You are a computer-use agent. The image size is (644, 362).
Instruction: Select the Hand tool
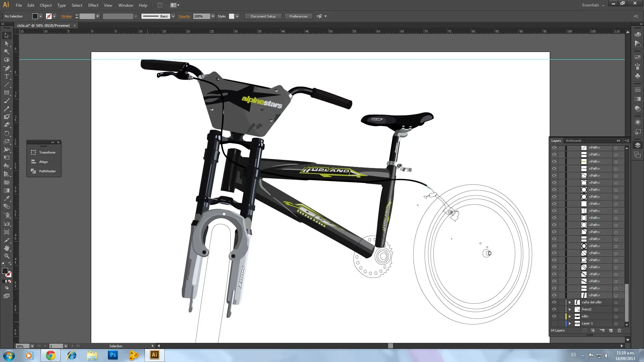6,248
